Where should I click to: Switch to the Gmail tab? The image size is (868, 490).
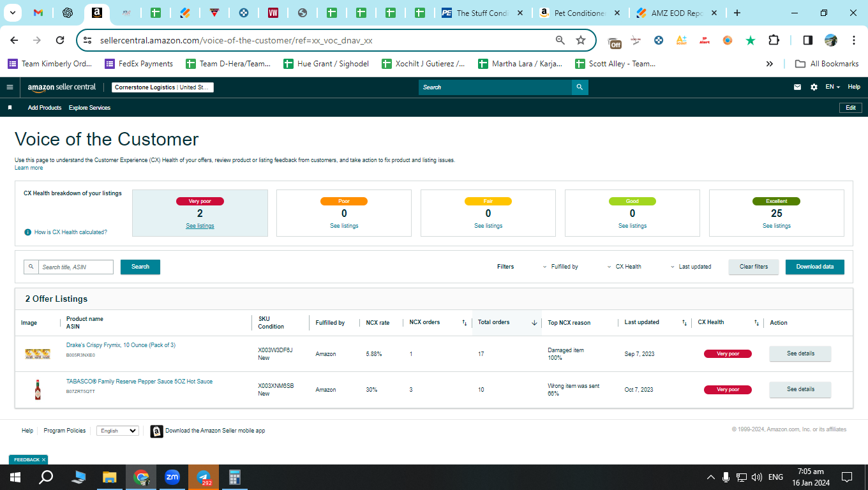38,13
